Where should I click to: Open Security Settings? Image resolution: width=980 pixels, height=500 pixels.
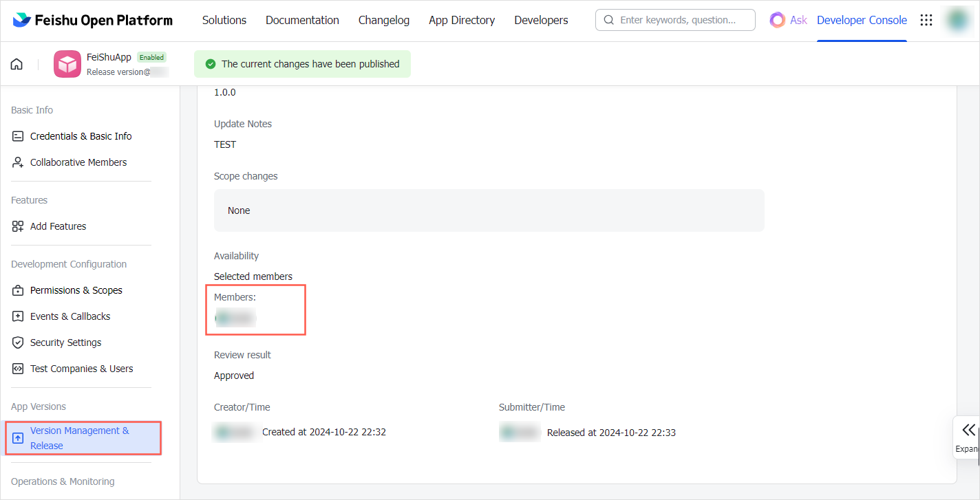pyautogui.click(x=65, y=343)
